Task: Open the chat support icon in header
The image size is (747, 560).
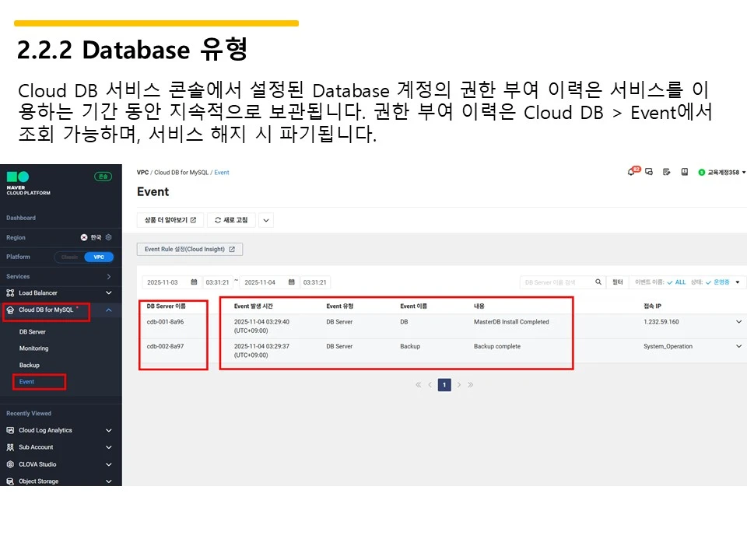Action: [649, 172]
